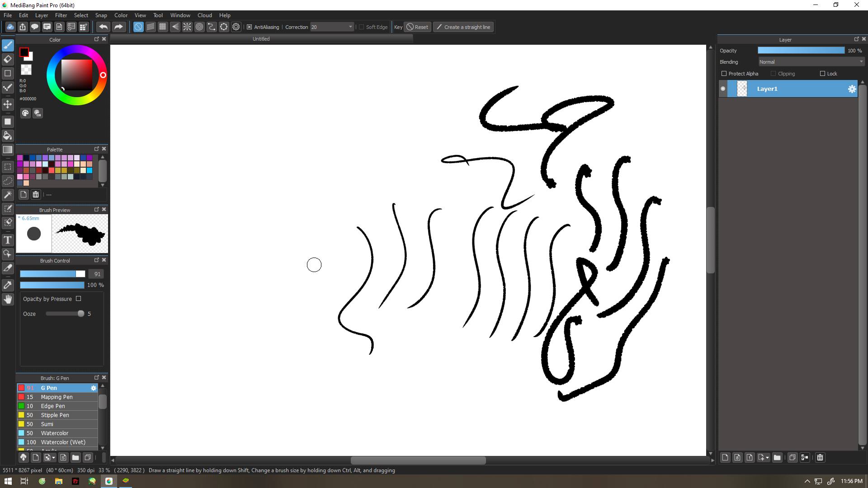
Task: Enable the Circle snap icon
Action: tap(199, 27)
